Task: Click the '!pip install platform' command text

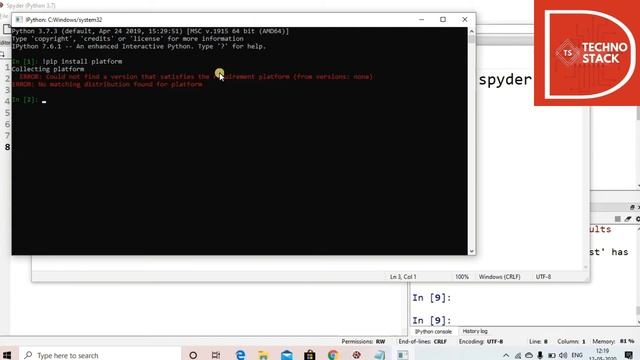Action: (x=82, y=61)
